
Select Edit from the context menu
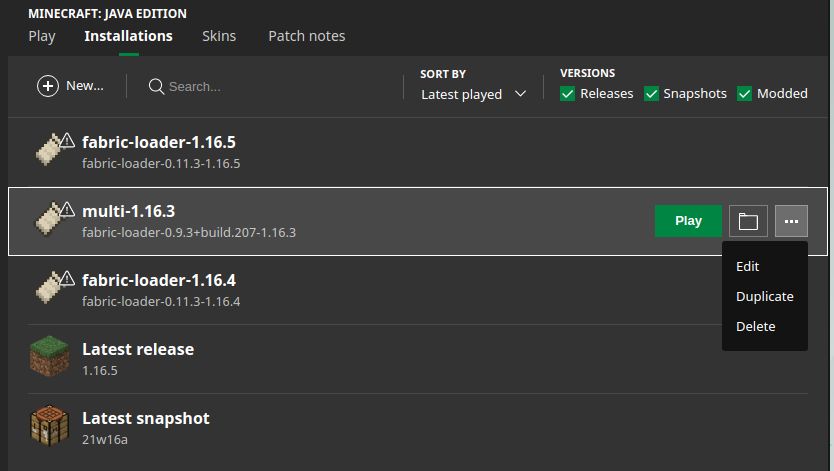tap(747, 266)
